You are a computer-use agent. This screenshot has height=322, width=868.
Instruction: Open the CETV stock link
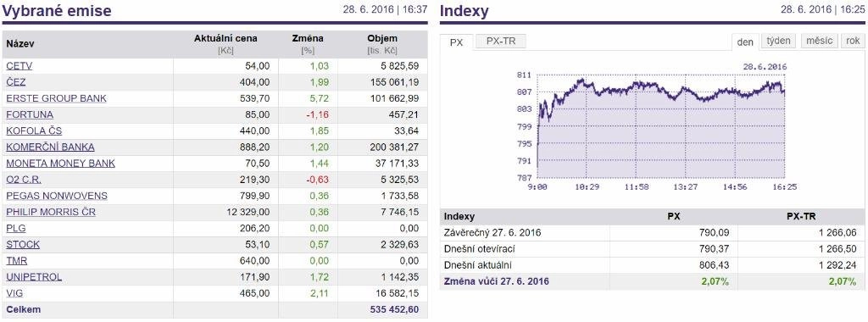pyautogui.click(x=19, y=66)
